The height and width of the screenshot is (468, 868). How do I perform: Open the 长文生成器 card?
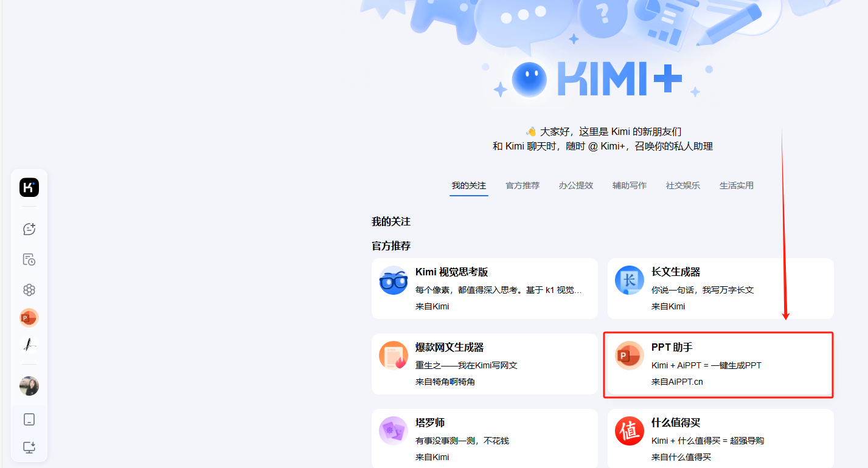[720, 289]
